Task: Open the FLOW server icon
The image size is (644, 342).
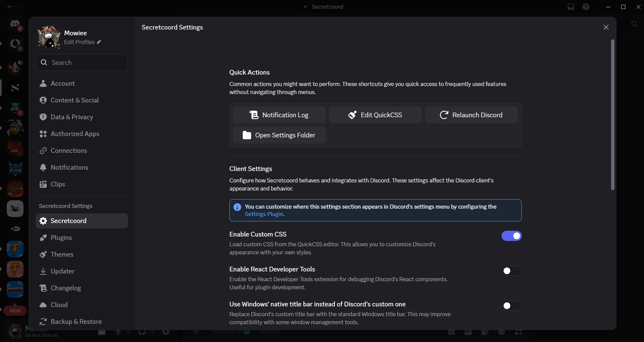Action: tap(15, 168)
